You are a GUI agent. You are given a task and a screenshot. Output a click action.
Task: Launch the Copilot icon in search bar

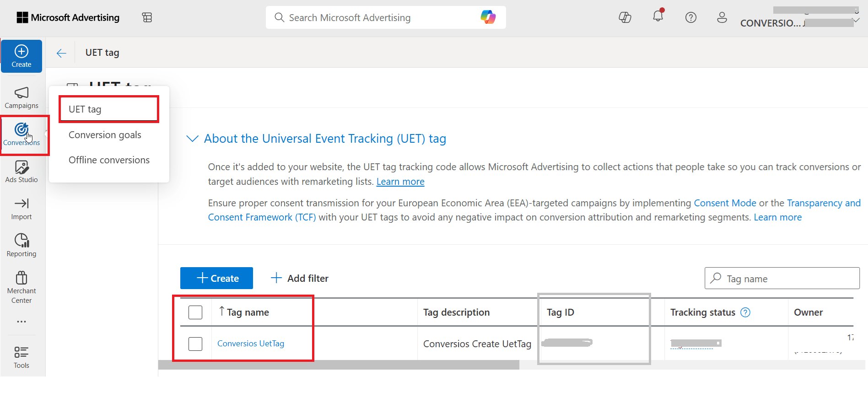(488, 17)
